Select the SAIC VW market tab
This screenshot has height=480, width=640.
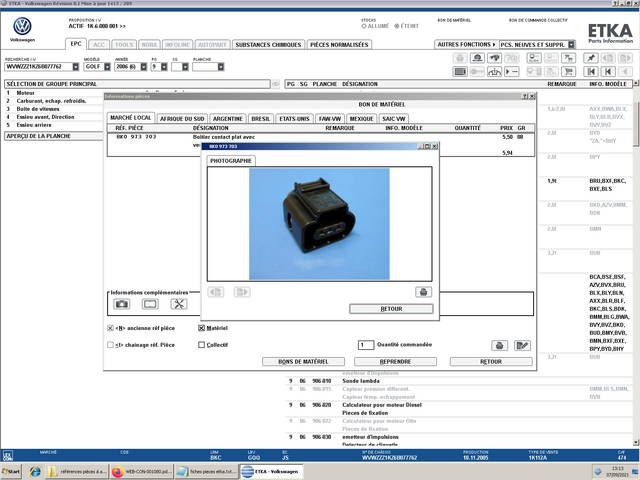(393, 119)
